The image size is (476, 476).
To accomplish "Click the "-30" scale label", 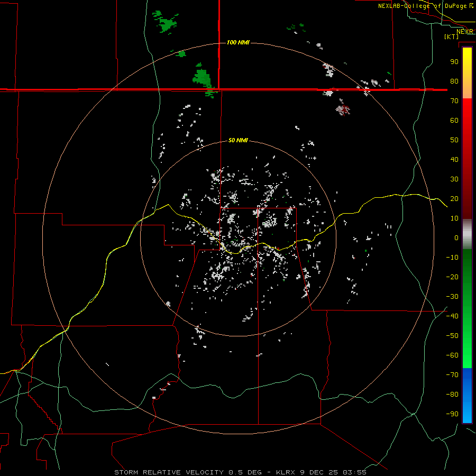I will point(452,297).
